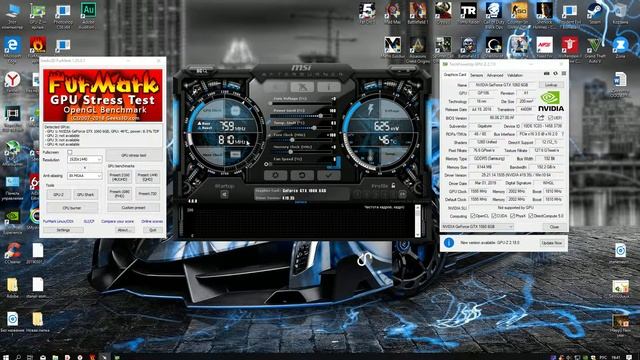The width and height of the screenshot is (640, 360).
Task: Click the Afterburner monitoring graph scrollbar
Action: [x=417, y=220]
